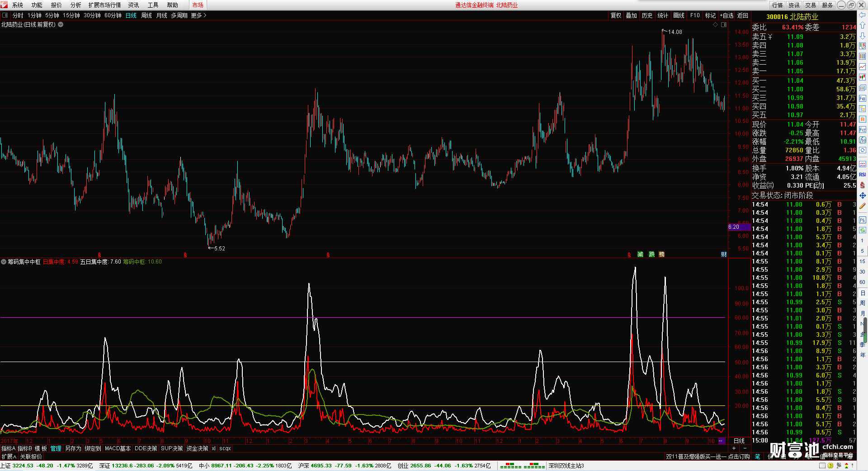Open the candlestick chart icon in right sidebar
Viewport: 868px width, 471px height.
coord(863,77)
